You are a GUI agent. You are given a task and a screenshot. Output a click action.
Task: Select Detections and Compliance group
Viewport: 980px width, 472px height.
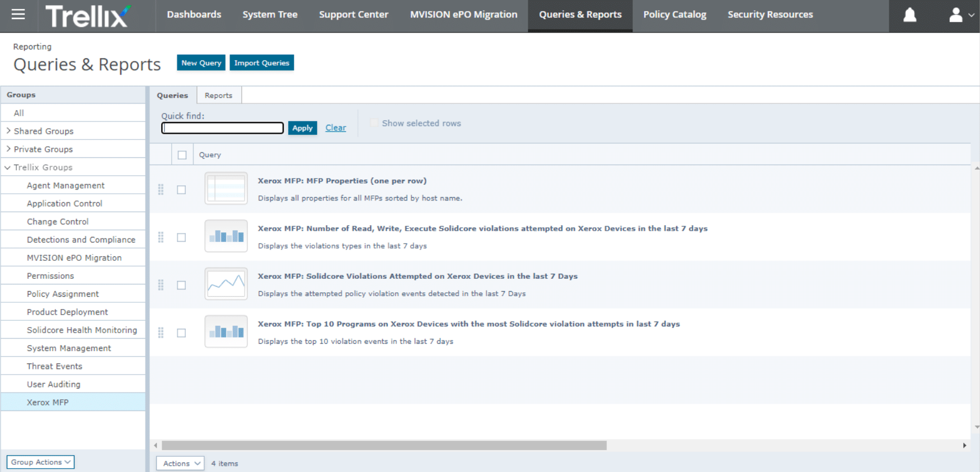click(73, 239)
